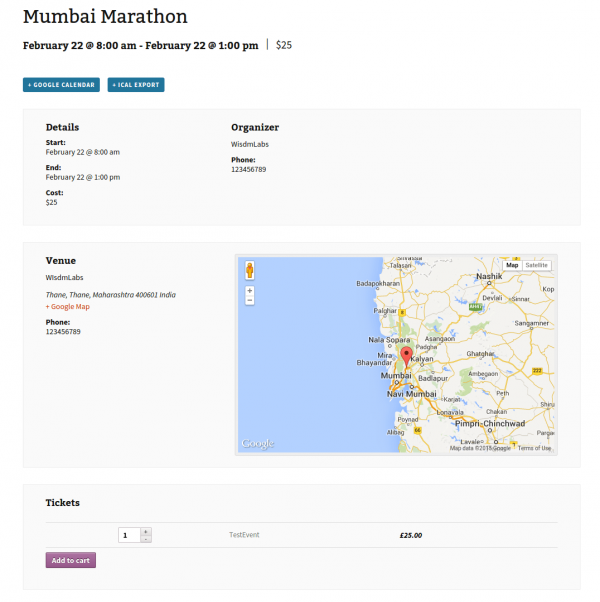The image size is (600, 602).
Task: Focus the ticket quantity field
Action: 129,535
